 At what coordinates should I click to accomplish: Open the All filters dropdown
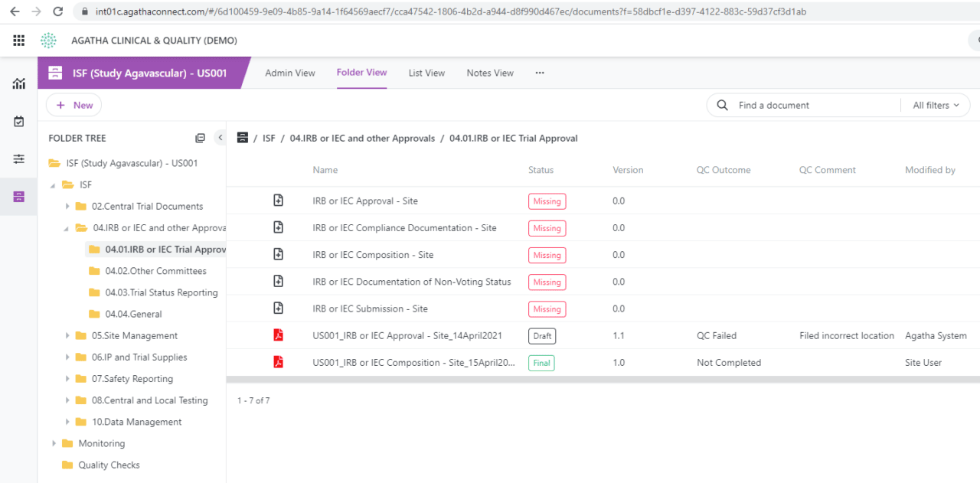[x=936, y=106]
